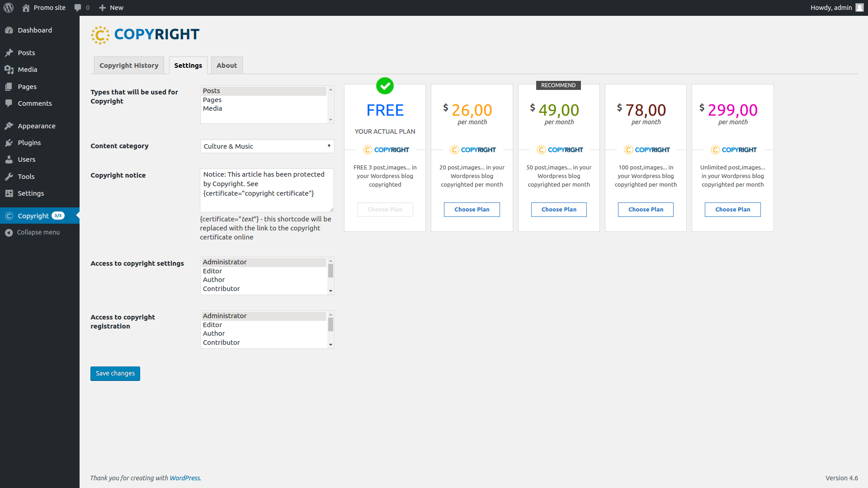This screenshot has width=868, height=488.
Task: Click the large Copyright header logo
Action: tap(145, 35)
